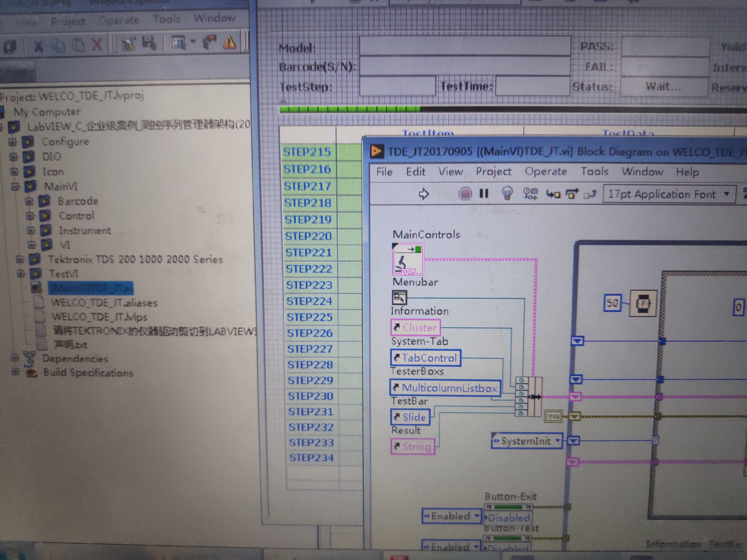The height and width of the screenshot is (560, 747).
Task: Open the 17pt Application Font dropdown
Action: pyautogui.click(x=727, y=194)
